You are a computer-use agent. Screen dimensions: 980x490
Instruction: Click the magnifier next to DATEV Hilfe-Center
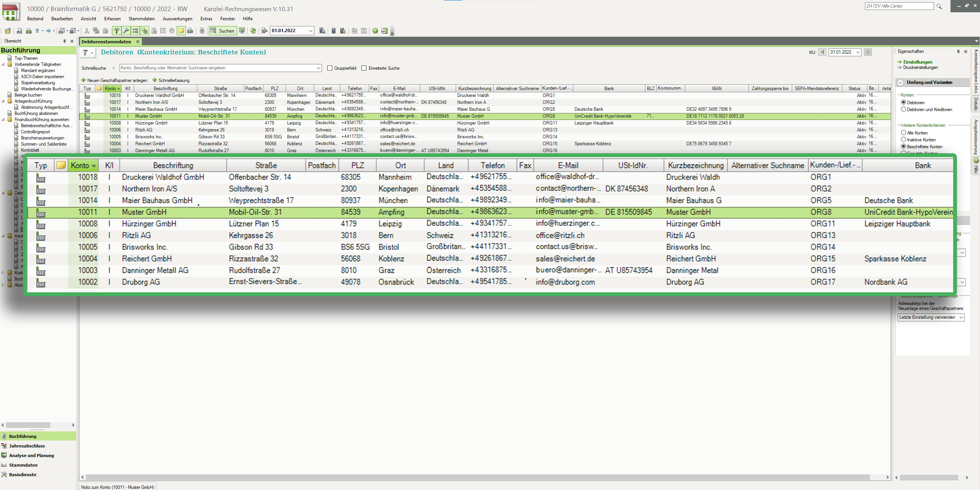point(939,6)
